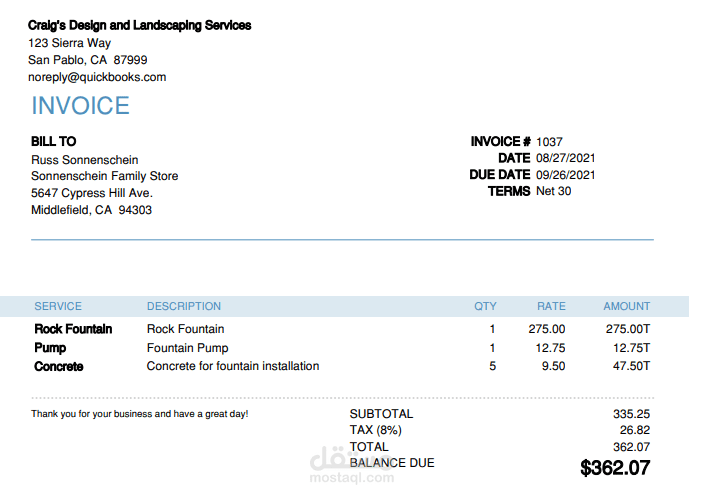Click the SERVICE column header
This screenshot has width=704, height=495.
(58, 306)
